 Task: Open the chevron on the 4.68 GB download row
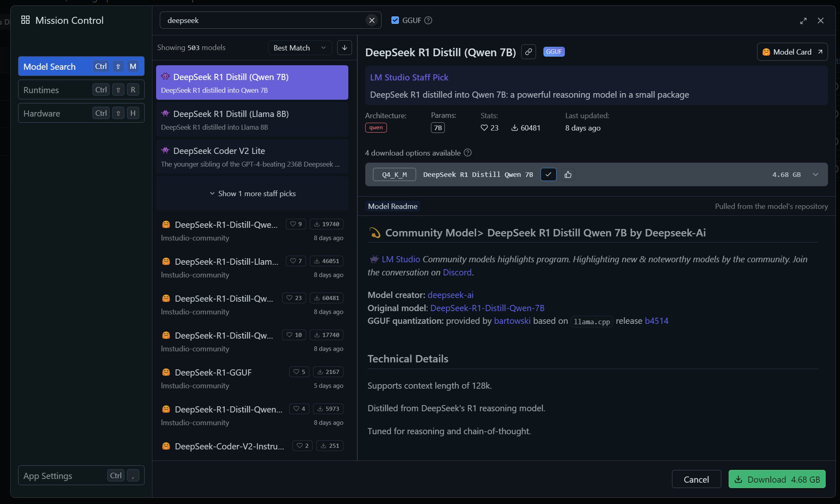(815, 174)
